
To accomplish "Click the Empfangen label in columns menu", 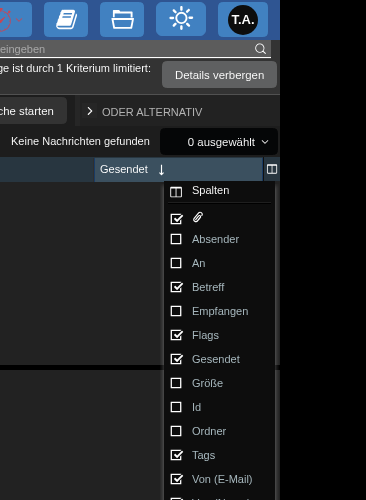I will coord(220,311).
